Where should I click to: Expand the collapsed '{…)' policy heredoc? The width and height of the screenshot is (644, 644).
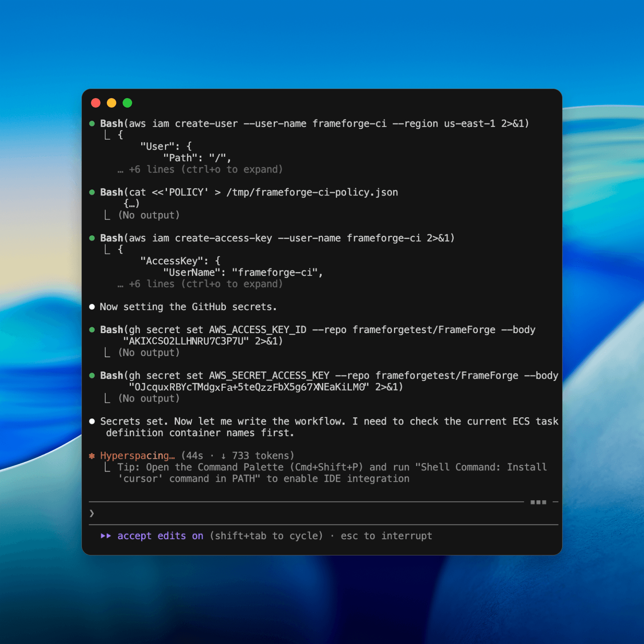click(x=132, y=204)
